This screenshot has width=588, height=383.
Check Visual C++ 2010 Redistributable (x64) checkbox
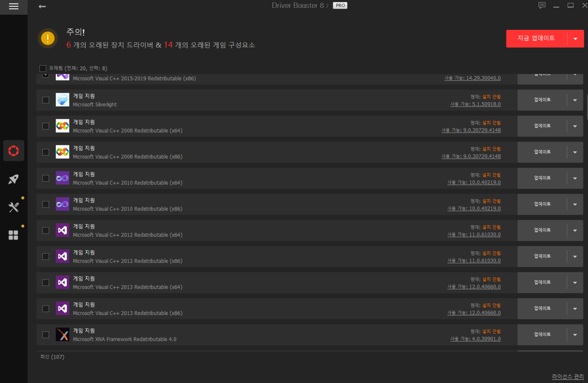(x=46, y=178)
